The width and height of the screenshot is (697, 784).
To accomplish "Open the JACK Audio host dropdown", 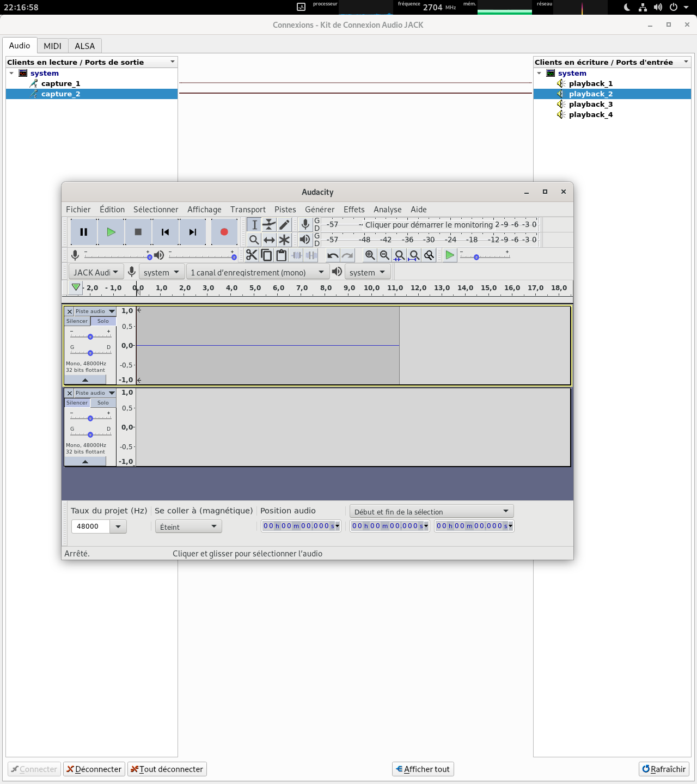I will click(96, 272).
